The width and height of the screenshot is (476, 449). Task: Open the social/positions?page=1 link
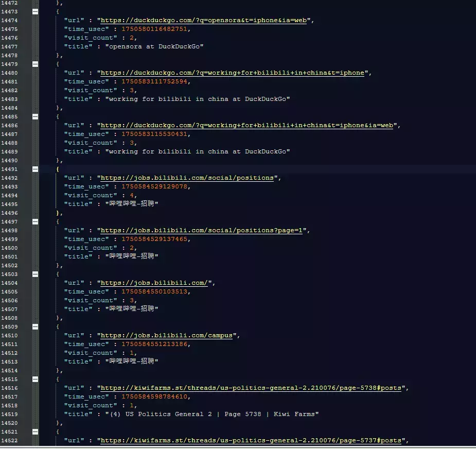(202, 231)
